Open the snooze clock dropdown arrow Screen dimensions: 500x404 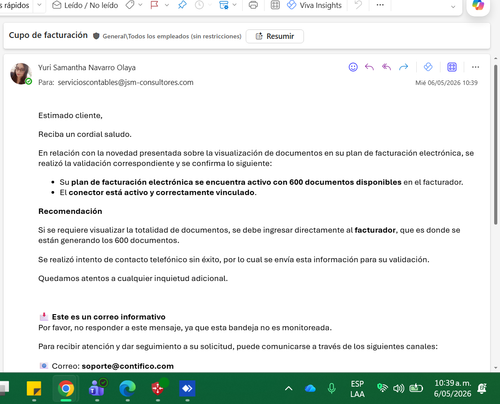(x=210, y=5)
